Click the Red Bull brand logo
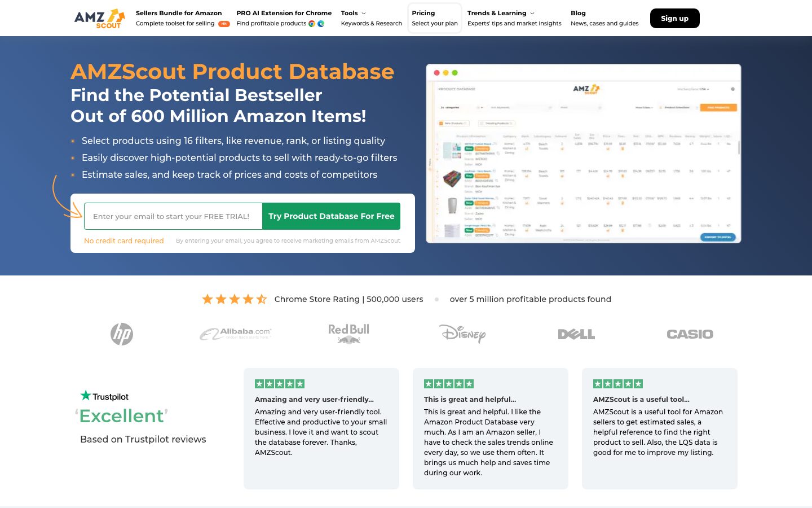The image size is (812, 508). click(349, 334)
